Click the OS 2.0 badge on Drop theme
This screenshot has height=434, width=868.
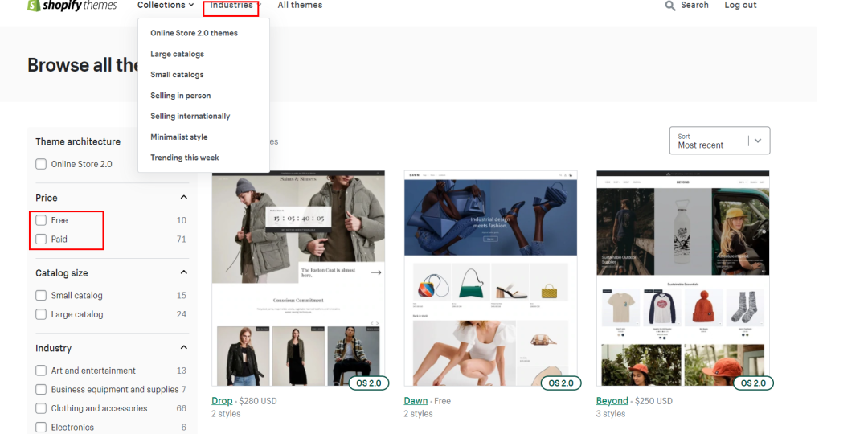pos(368,383)
